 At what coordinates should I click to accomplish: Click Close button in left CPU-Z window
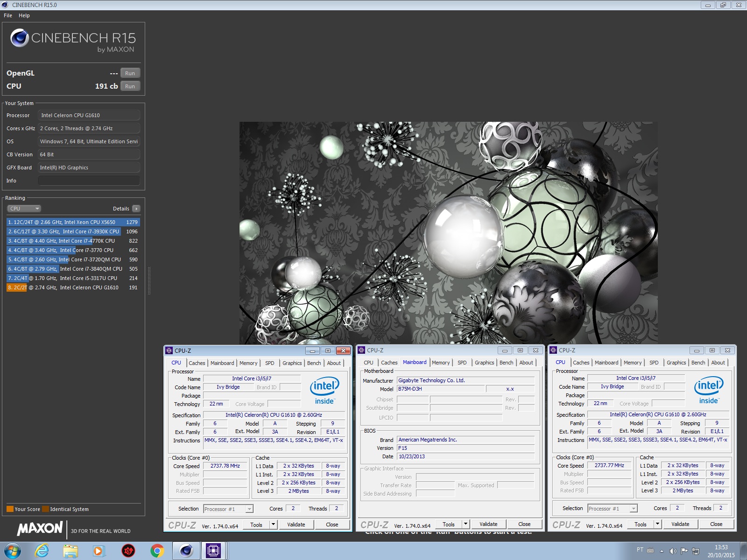(332, 525)
